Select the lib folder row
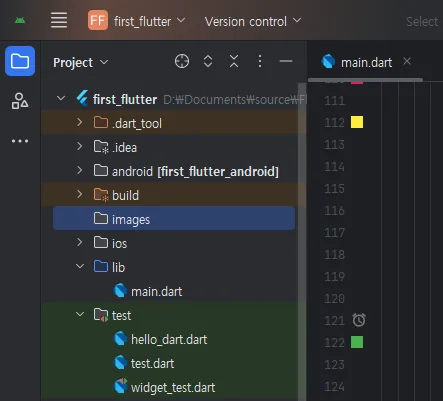443x401 pixels. tap(174, 267)
